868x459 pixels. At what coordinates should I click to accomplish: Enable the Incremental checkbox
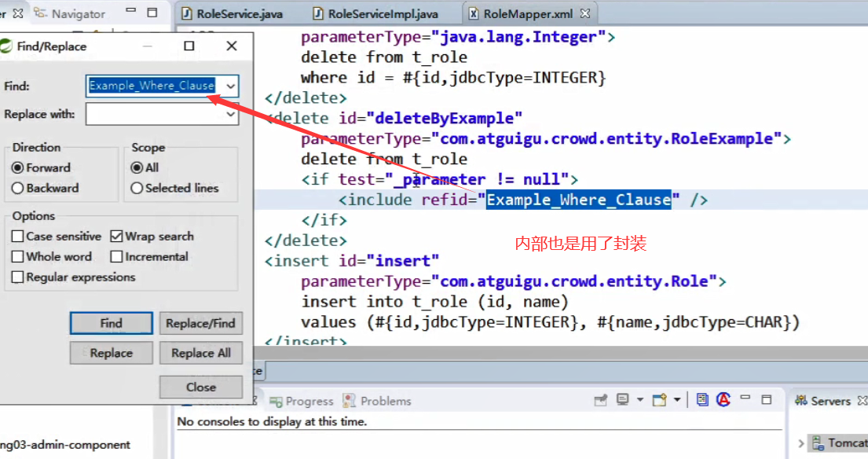(x=116, y=257)
